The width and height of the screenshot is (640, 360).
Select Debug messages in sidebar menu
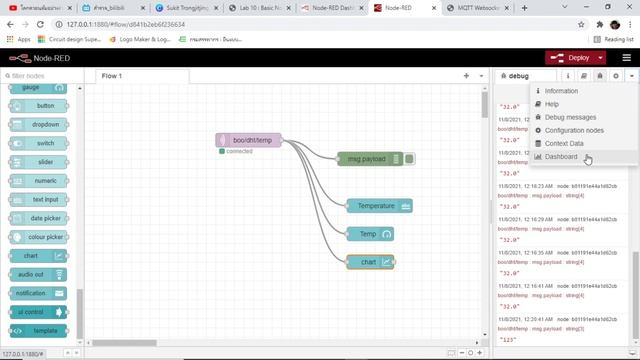[x=584, y=117]
